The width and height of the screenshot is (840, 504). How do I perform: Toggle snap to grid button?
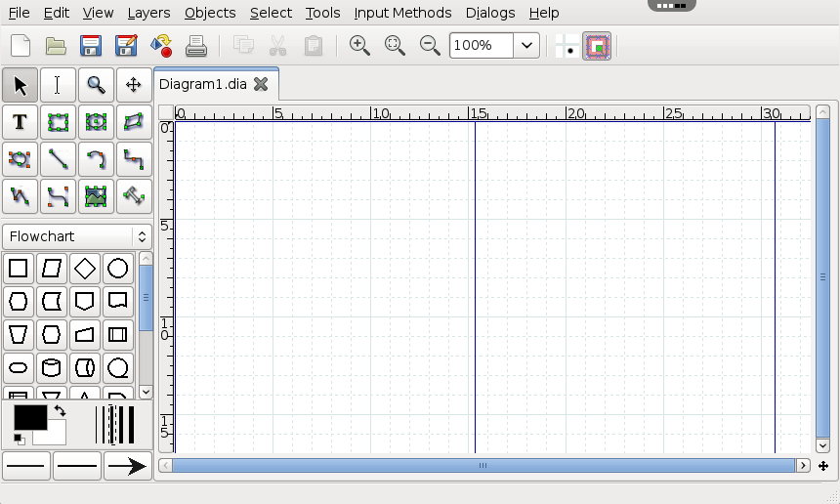(x=565, y=46)
